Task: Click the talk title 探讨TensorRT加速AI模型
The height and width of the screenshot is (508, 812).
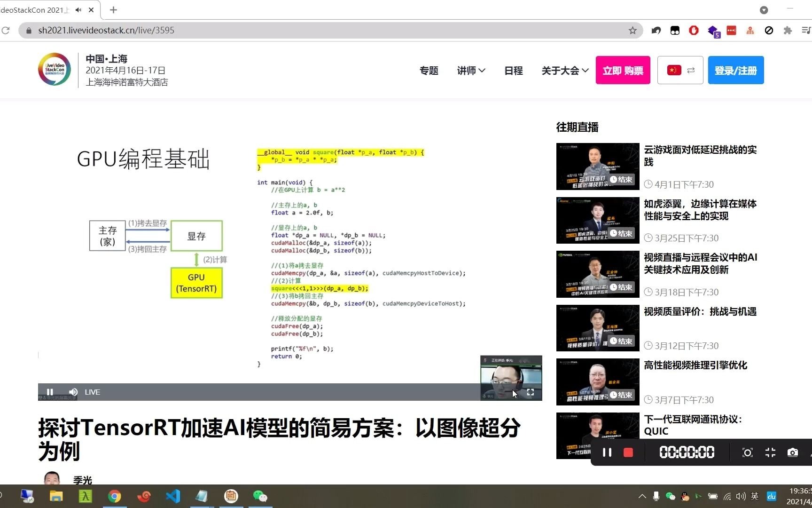Action: tap(279, 439)
